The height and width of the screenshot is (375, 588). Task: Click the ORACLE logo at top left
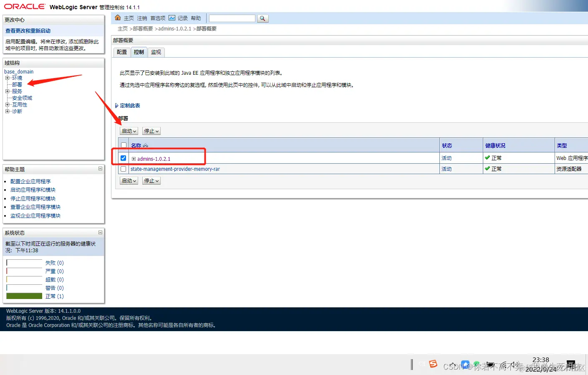click(x=25, y=7)
